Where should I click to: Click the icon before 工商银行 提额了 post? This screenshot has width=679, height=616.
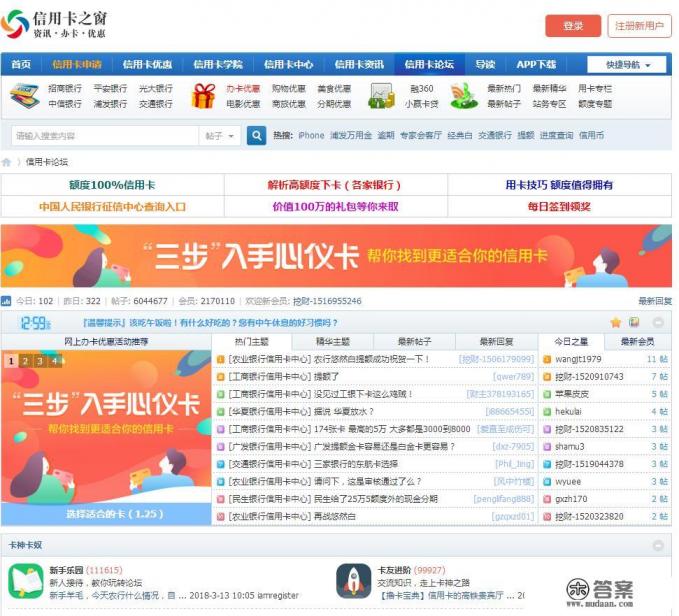[220, 377]
